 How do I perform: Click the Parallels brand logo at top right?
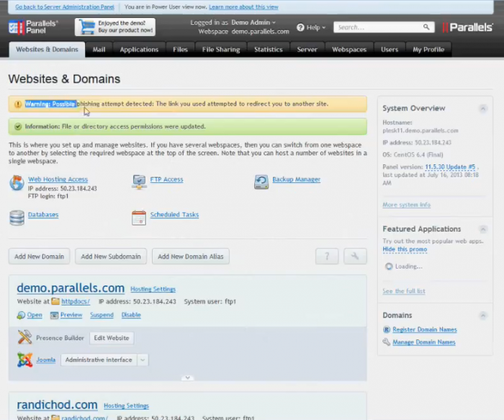467,27
